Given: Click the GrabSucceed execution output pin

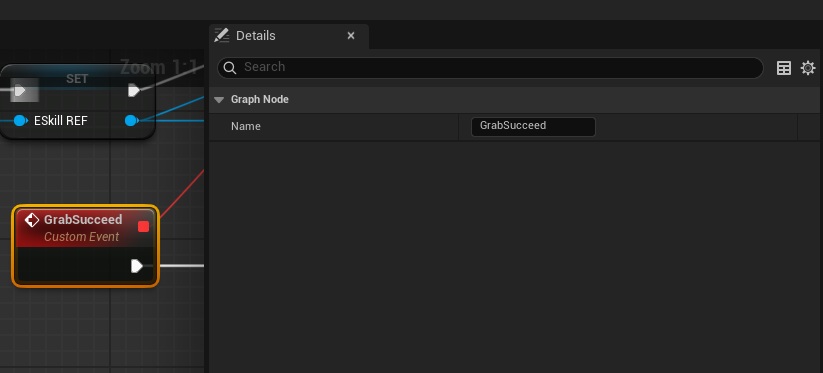Looking at the screenshot, I should click(x=136, y=266).
